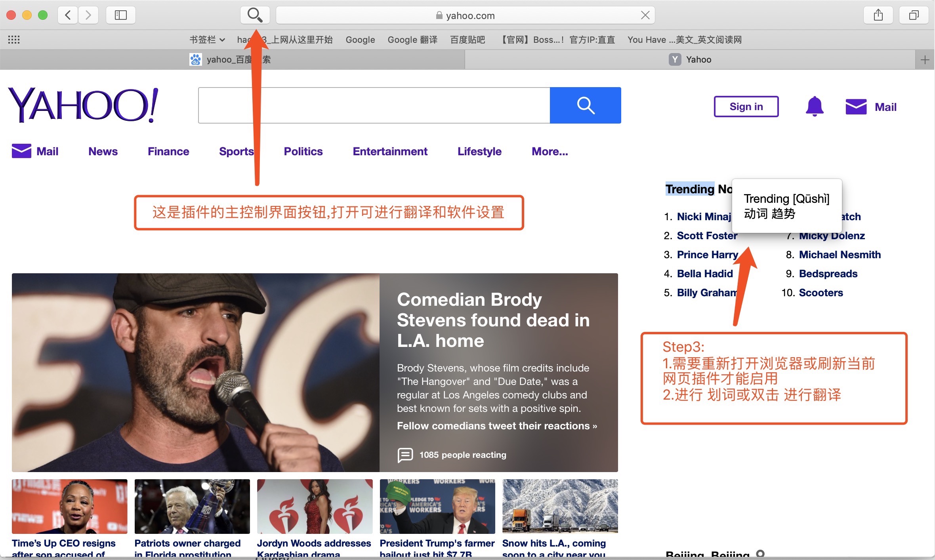Image resolution: width=935 pixels, height=560 pixels.
Task: Open trending topic Prince Harry
Action: [708, 255]
